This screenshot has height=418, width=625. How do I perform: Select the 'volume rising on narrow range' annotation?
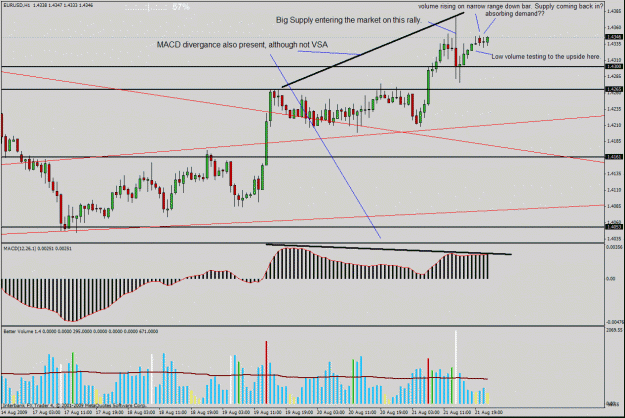click(x=511, y=6)
